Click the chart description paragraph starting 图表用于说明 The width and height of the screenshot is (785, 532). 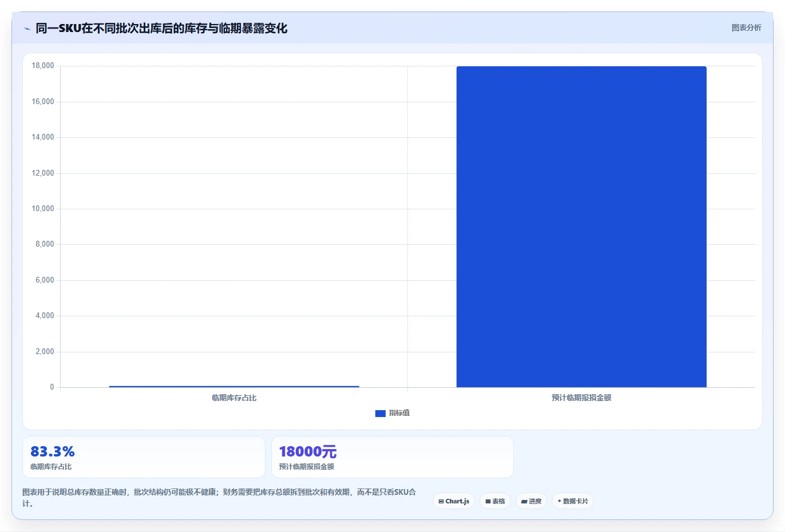click(x=219, y=498)
